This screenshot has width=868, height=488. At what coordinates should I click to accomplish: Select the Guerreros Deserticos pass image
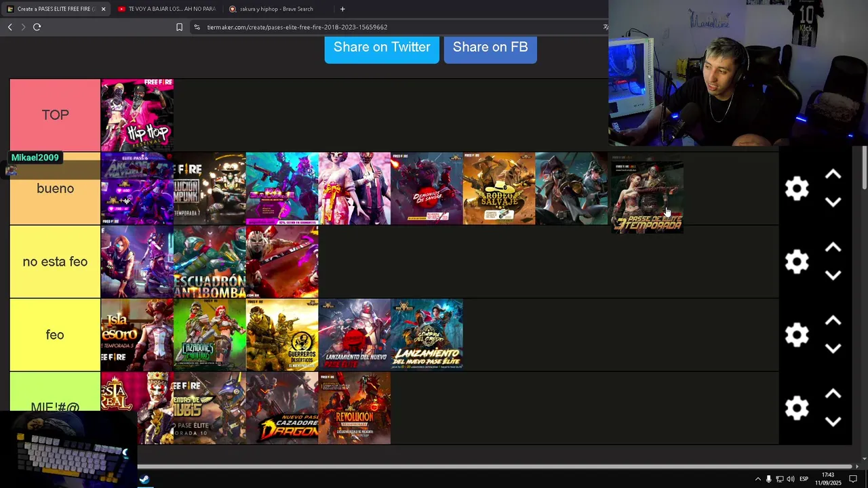click(x=282, y=335)
